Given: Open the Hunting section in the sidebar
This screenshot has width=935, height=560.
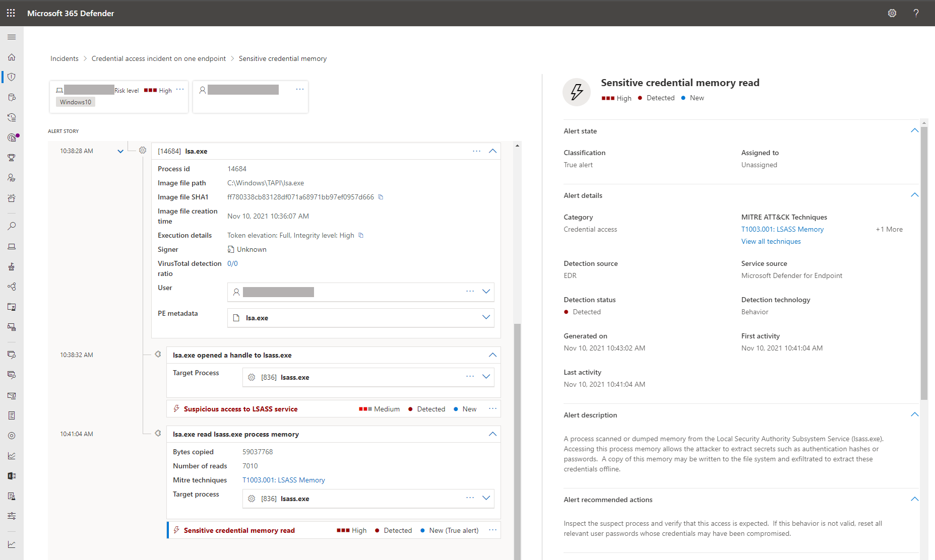Looking at the screenshot, I should point(11,97).
